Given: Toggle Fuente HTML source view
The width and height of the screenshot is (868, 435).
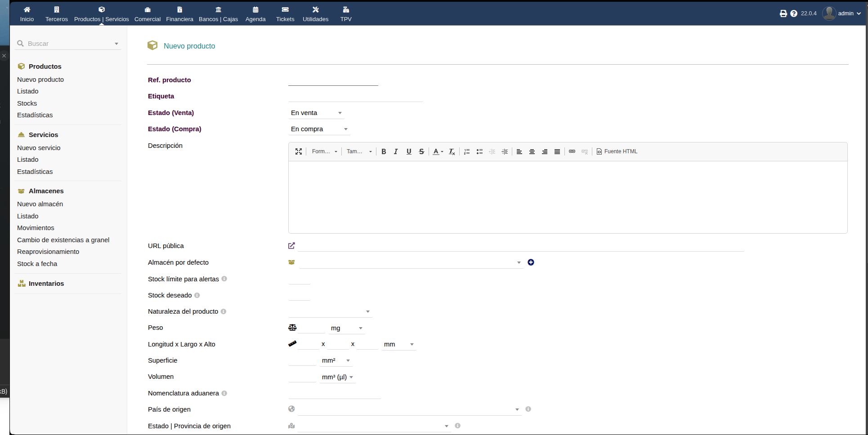Looking at the screenshot, I should (617, 151).
